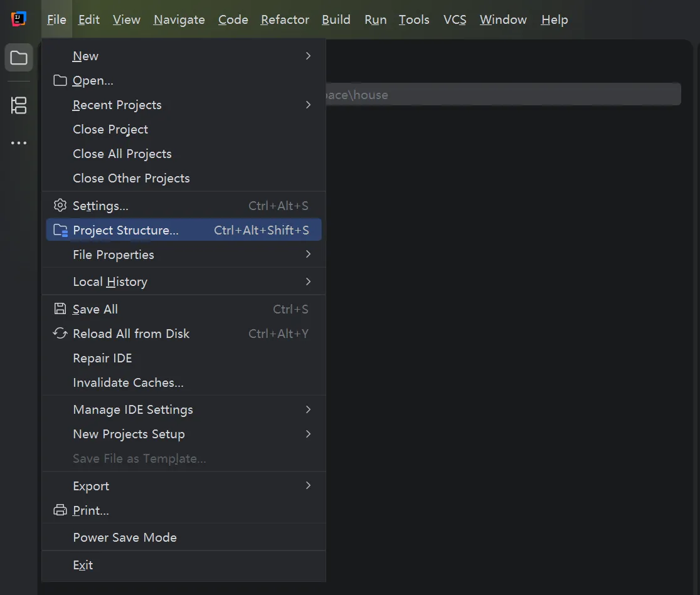Open the Run menu
This screenshot has height=595, width=700.
[376, 19]
